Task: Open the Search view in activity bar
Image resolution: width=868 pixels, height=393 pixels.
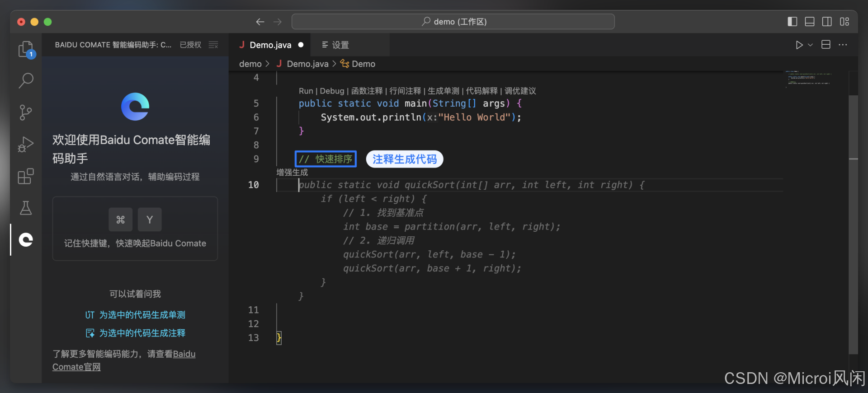Action: coord(26,81)
